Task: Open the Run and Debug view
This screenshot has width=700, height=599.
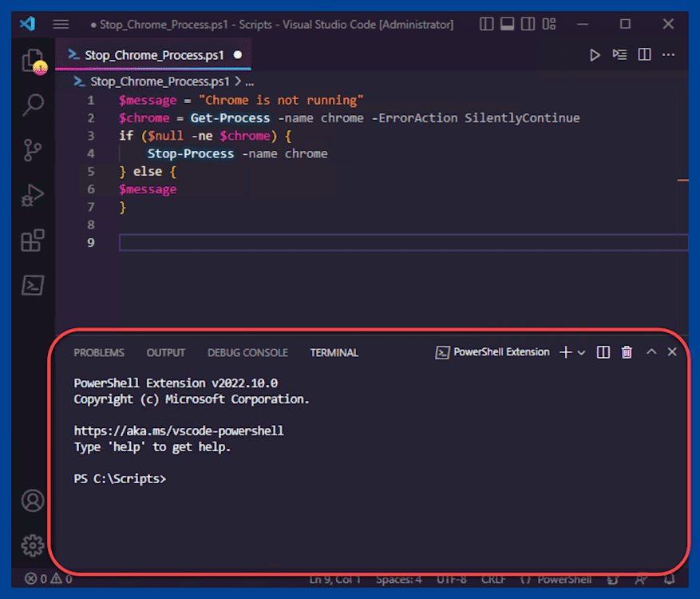Action: tap(33, 195)
